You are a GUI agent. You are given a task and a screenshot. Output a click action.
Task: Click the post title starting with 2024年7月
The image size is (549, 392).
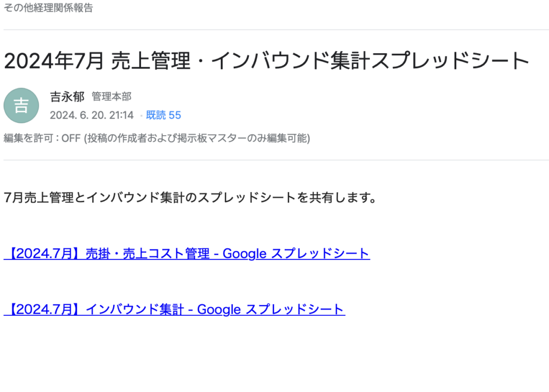266,61
